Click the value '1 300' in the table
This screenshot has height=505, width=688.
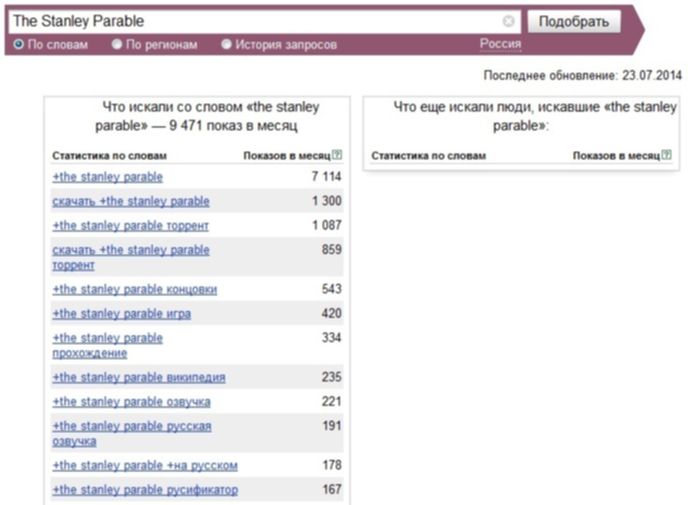tap(326, 201)
